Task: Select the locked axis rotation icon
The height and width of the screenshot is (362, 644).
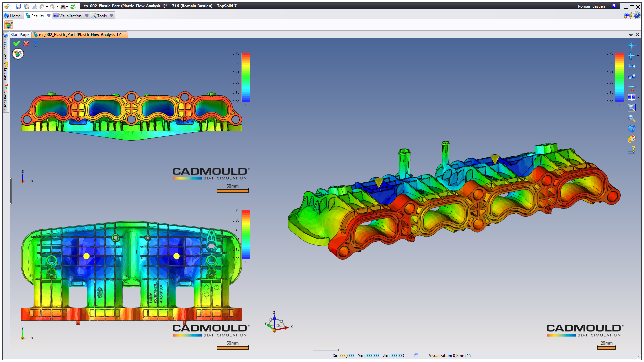Action: tap(631, 87)
